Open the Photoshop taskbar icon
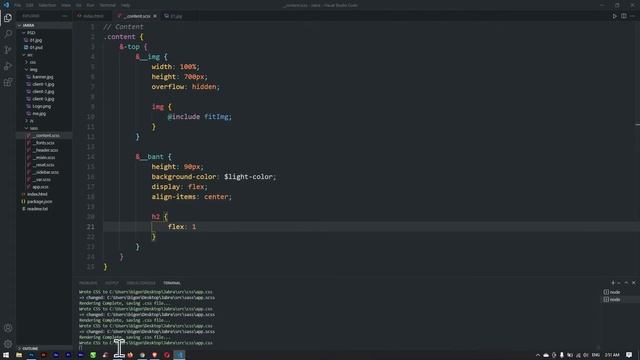Viewport: 640px width, 360px height. (31, 355)
